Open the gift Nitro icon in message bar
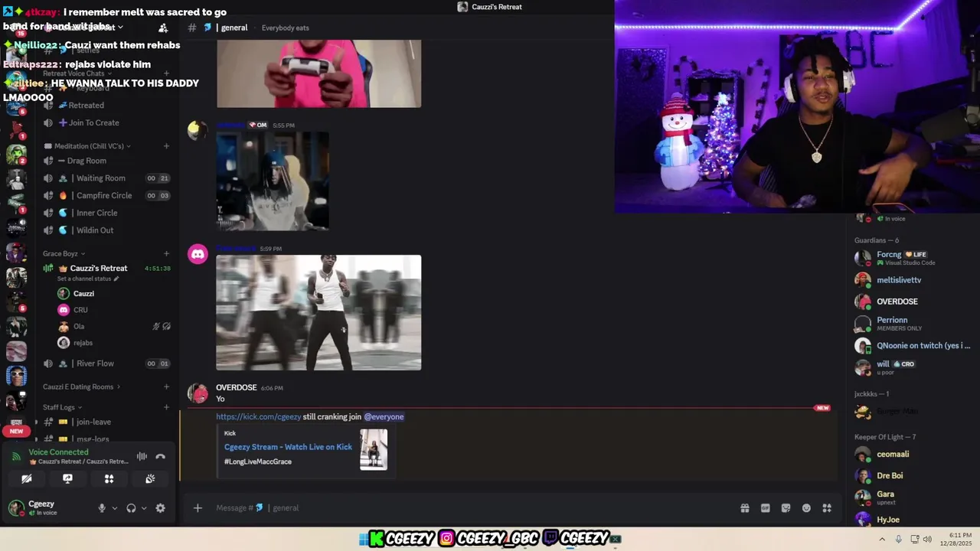The image size is (980, 551). (745, 508)
